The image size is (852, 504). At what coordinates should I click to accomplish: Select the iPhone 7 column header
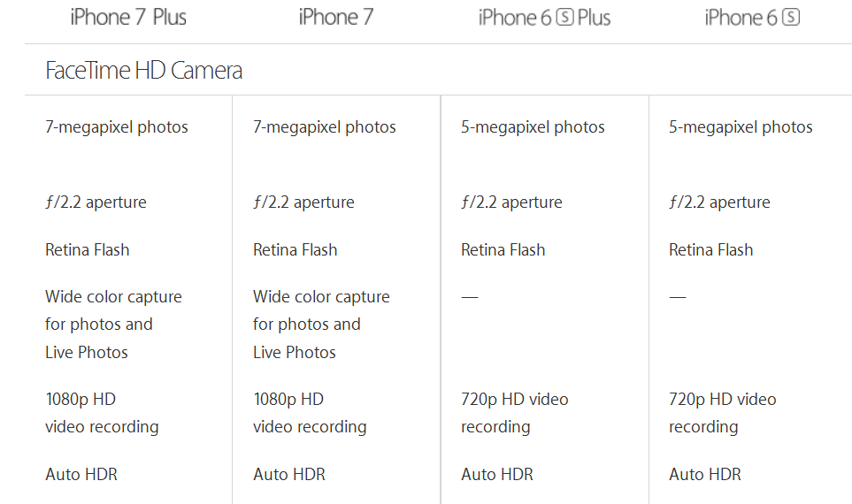[335, 18]
